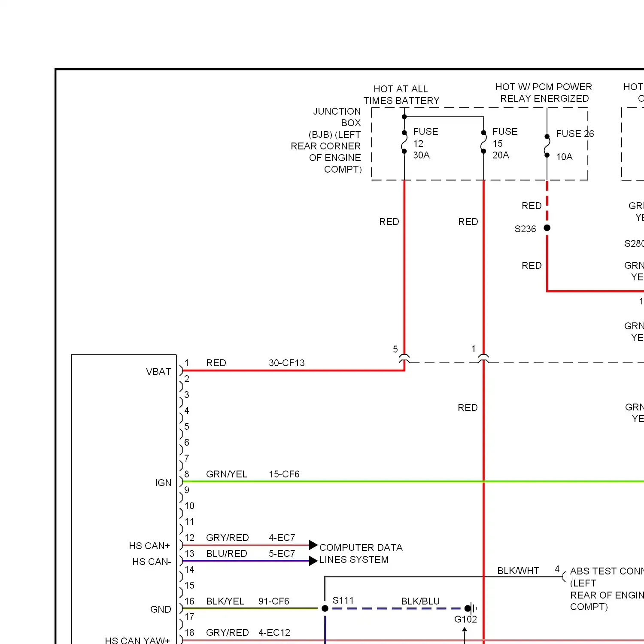Image resolution: width=644 pixels, height=644 pixels.
Task: Click the HS CAN- terminal label
Action: pyautogui.click(x=152, y=562)
